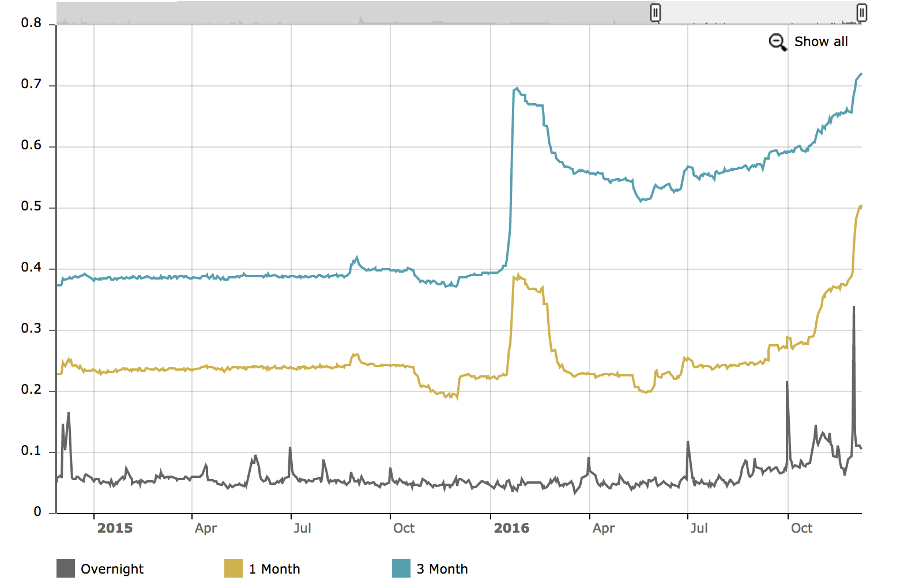Toggle the Overnight legend swatch
919x588 pixels.
pos(66,568)
